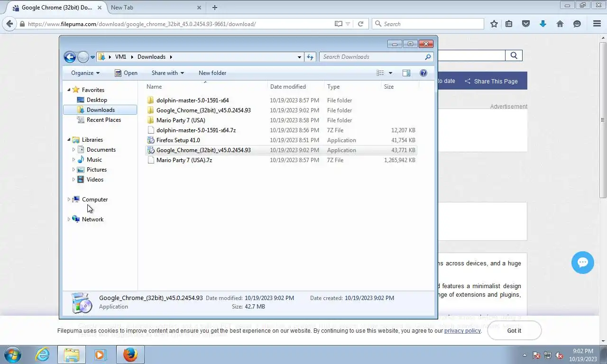The height and width of the screenshot is (364, 607).
Task: Select the Pictures library icon
Action: 81,170
